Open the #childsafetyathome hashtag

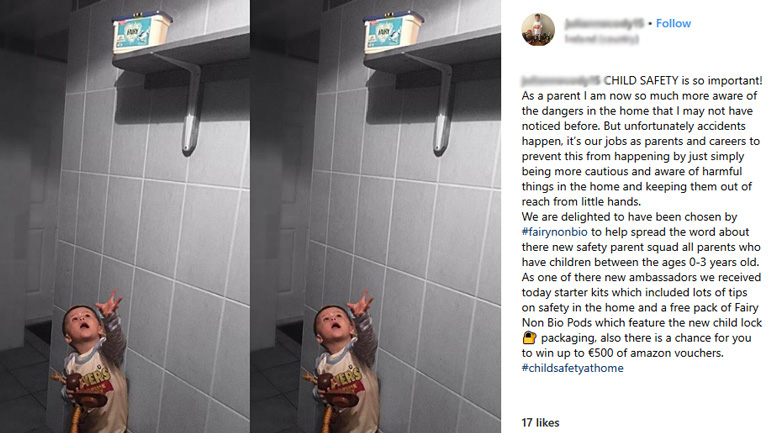(x=573, y=368)
